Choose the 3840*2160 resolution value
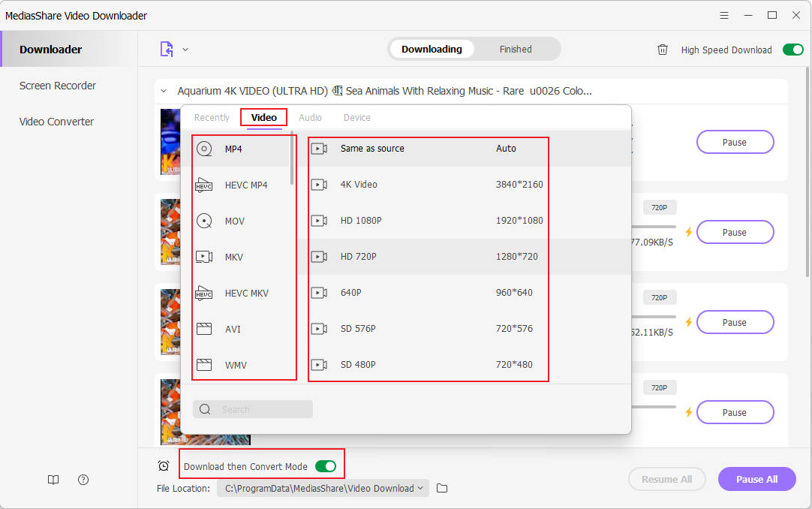Screen dimensions: 812x509 tap(519, 185)
